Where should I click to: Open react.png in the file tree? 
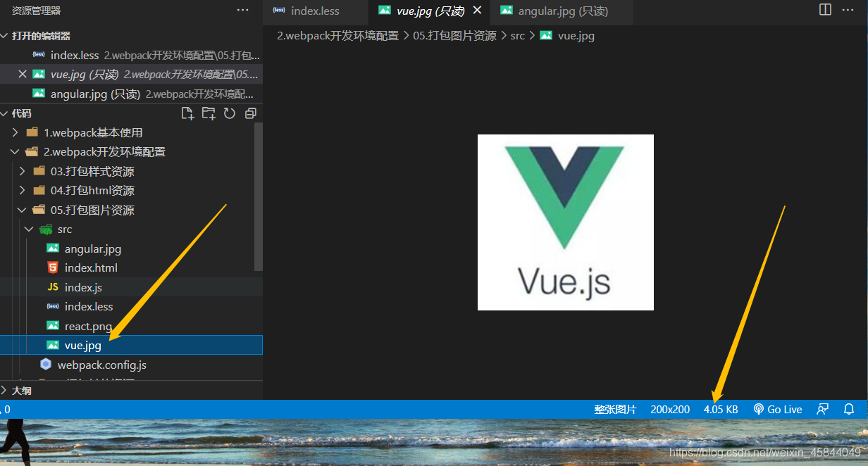(127, 326)
